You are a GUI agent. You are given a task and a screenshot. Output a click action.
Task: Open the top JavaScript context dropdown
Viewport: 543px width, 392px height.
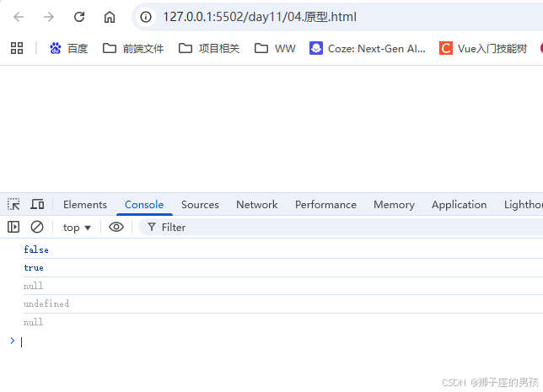coord(77,228)
